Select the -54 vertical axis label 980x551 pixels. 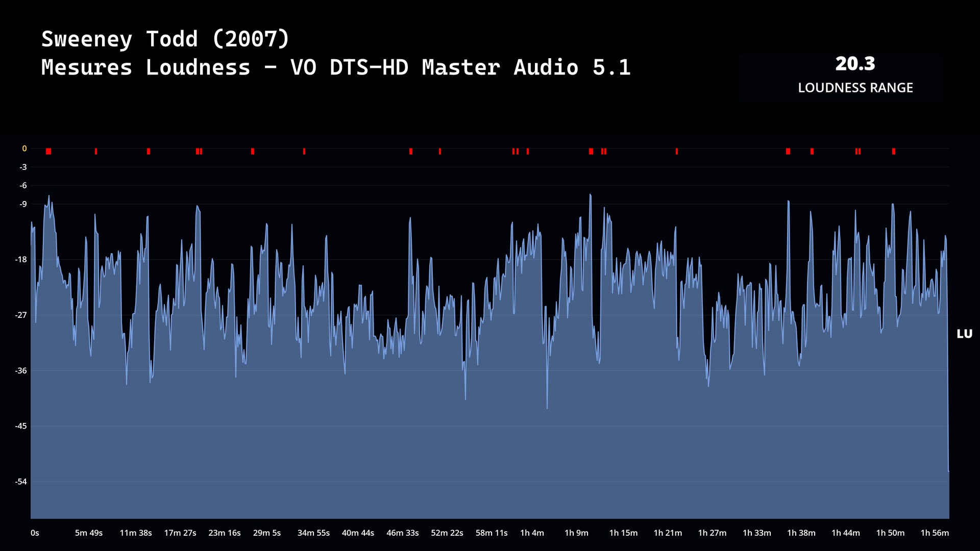(x=21, y=481)
